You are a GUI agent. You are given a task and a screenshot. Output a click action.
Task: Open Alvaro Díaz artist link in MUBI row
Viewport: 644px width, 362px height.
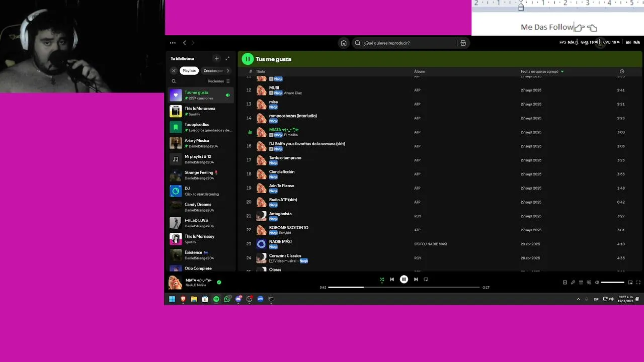[293, 93]
